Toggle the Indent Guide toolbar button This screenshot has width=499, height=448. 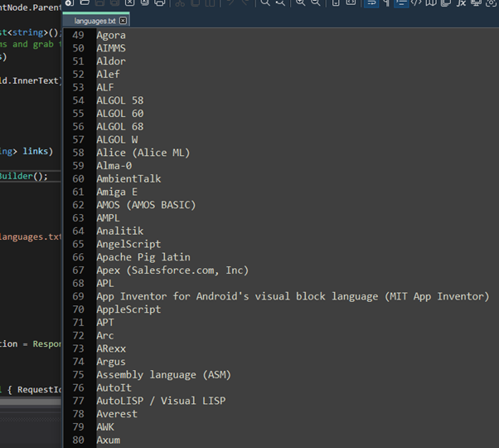pyautogui.click(x=401, y=2)
